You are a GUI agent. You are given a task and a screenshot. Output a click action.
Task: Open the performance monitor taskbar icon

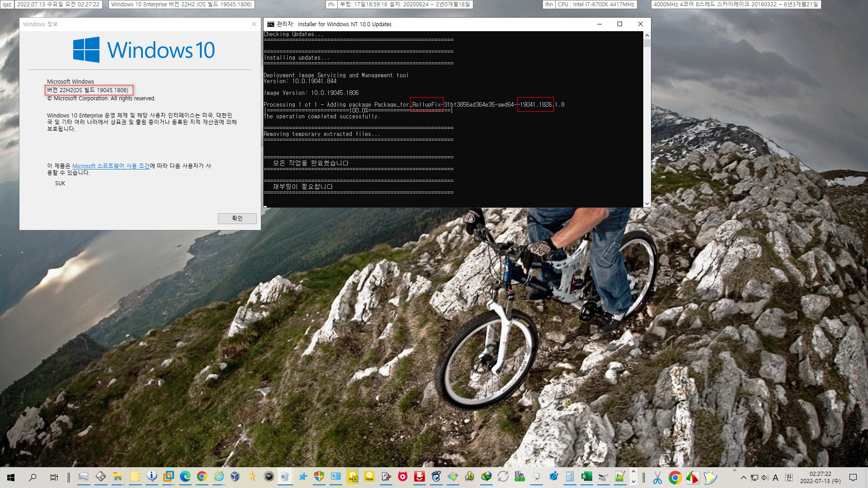click(83, 477)
